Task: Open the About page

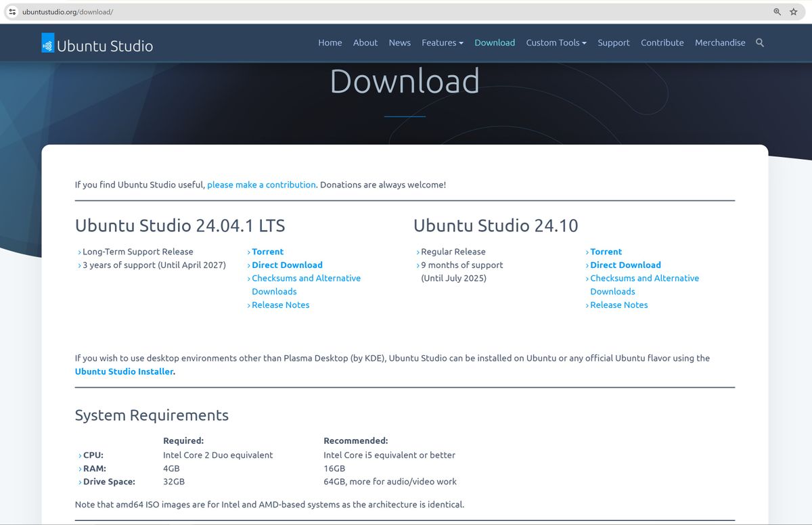Action: tap(365, 43)
